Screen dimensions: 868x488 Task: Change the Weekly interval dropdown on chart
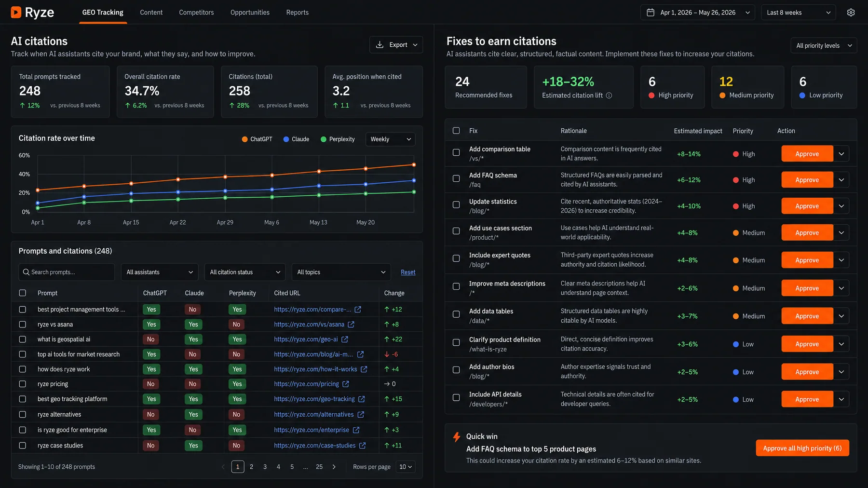[x=390, y=139]
